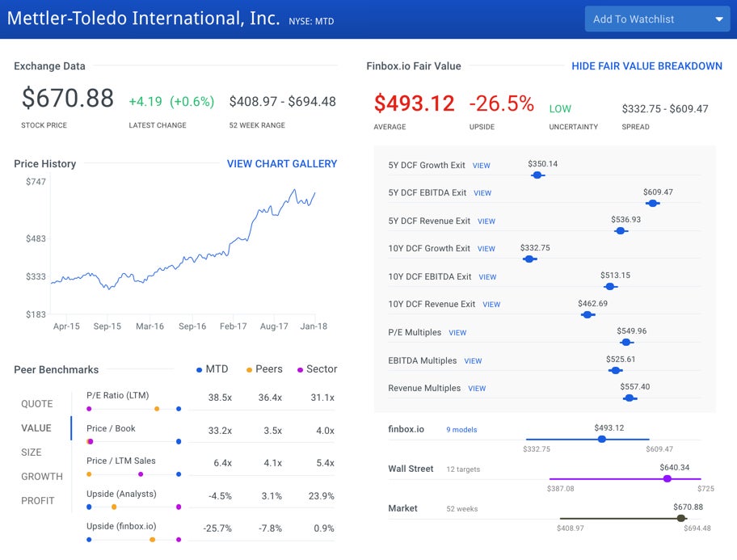Click the $408.97 - $694.48 52 week range
Image resolution: width=737 pixels, height=560 pixels.
click(283, 102)
